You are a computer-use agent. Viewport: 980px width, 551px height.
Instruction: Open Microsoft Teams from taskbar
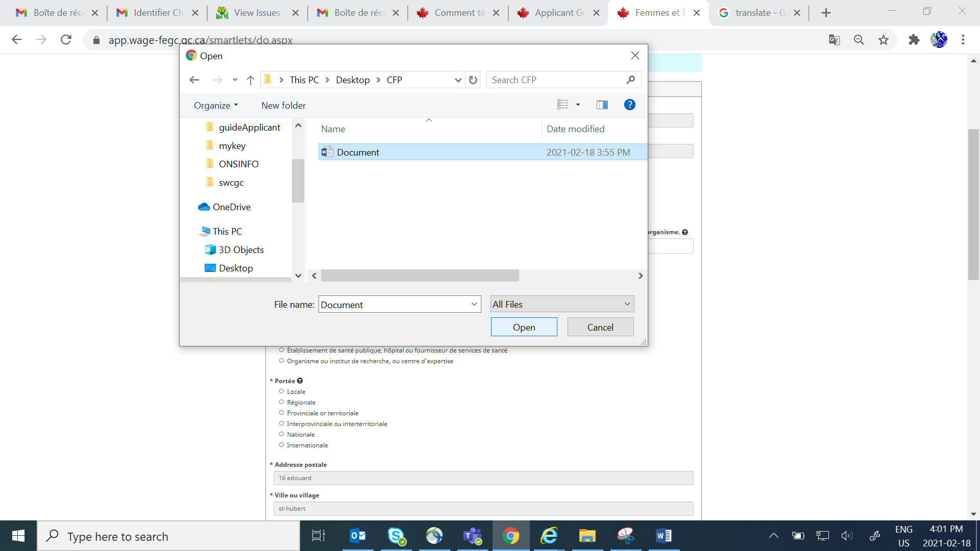tap(472, 536)
